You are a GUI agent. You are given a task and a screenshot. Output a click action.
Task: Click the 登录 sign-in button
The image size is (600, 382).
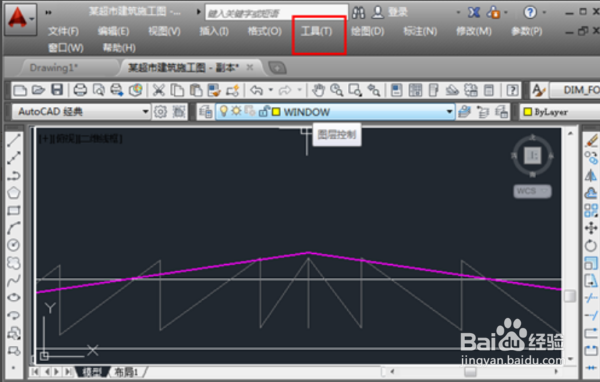tap(398, 12)
